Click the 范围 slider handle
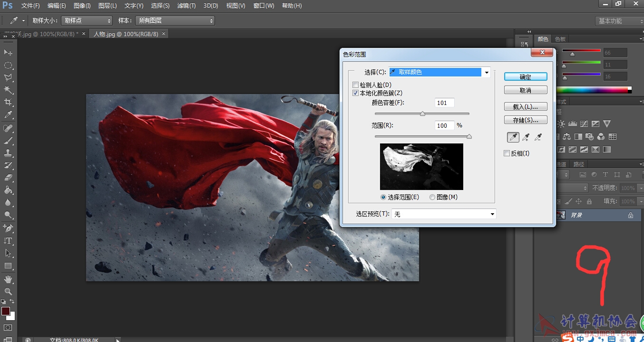Screen dimensions: 644x342 click(469, 136)
